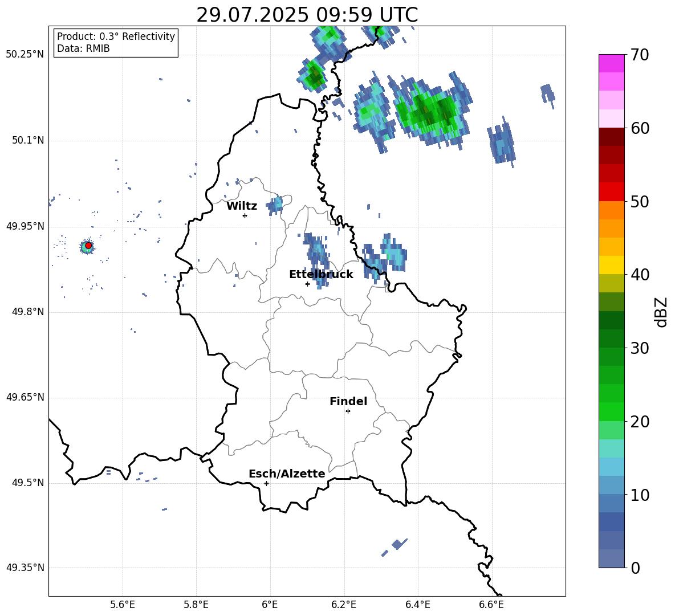Click the 49.65°N latitude label
The image size is (675, 616).
point(25,397)
